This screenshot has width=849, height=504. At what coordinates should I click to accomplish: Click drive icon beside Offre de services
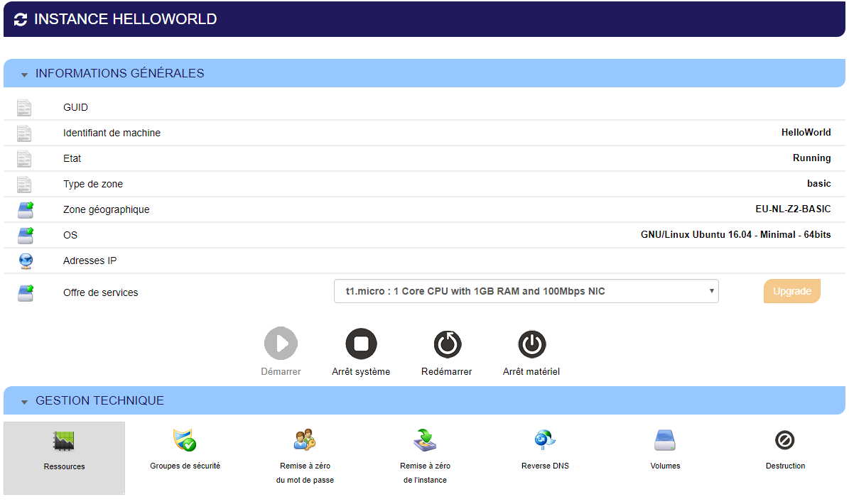pyautogui.click(x=26, y=293)
